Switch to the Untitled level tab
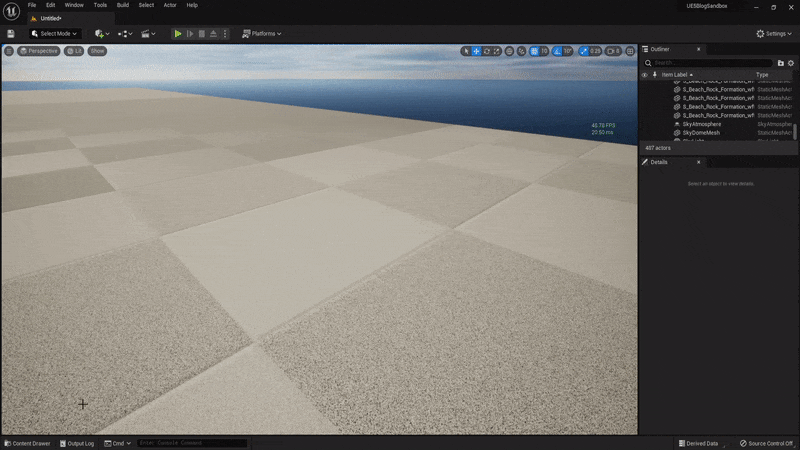 pos(71,18)
